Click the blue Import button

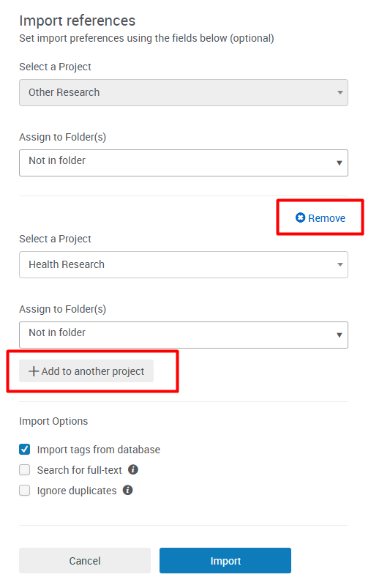(225, 561)
